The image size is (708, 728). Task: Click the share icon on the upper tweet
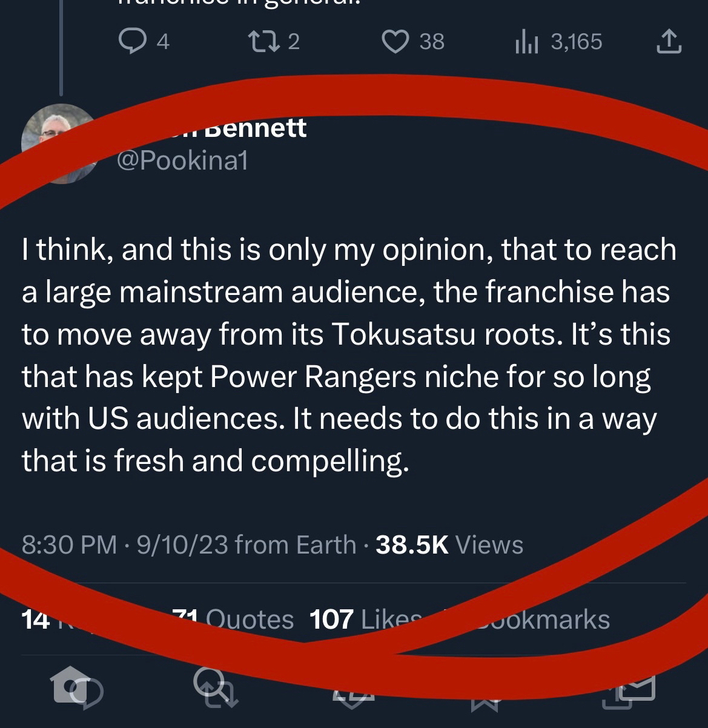tap(669, 41)
